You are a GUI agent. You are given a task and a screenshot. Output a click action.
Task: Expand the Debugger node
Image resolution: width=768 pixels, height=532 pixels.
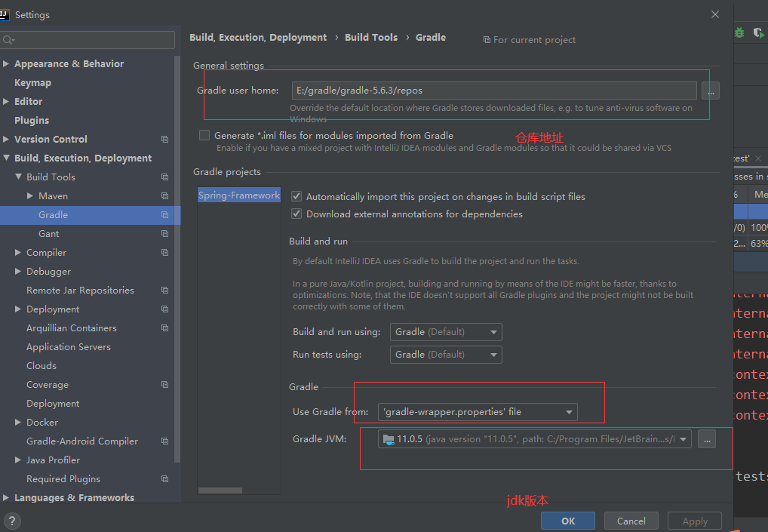click(x=18, y=272)
